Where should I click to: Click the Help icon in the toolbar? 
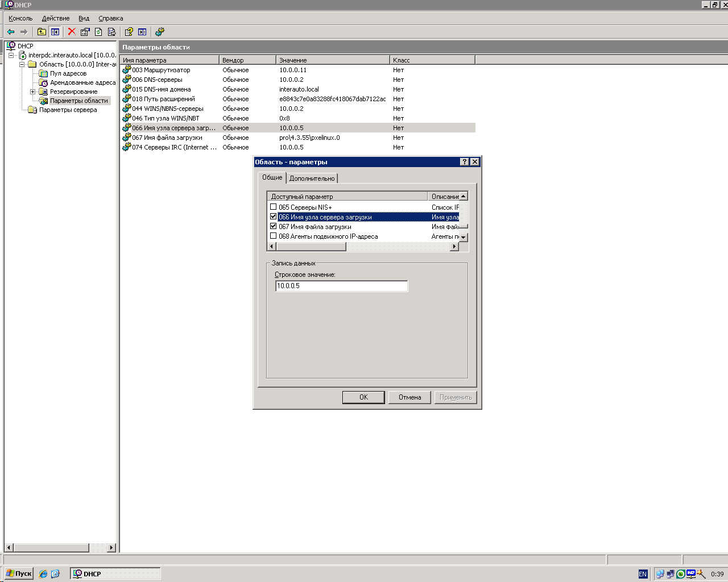pos(129,31)
